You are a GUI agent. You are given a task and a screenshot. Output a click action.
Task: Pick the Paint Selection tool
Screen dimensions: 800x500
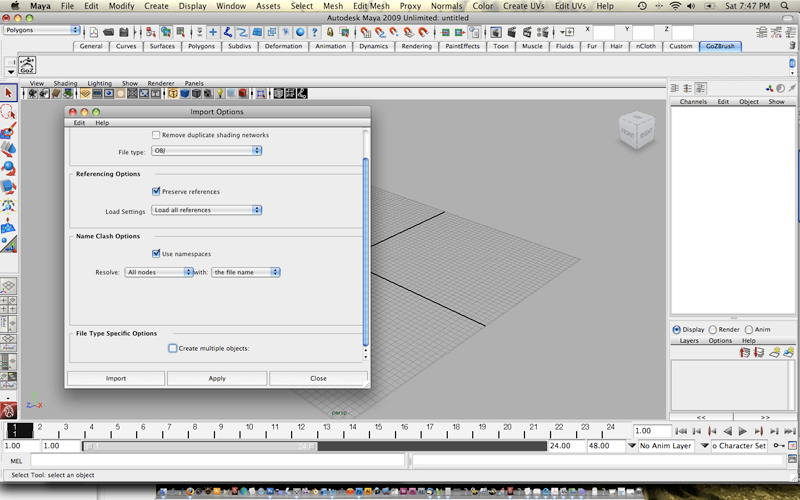[8, 130]
